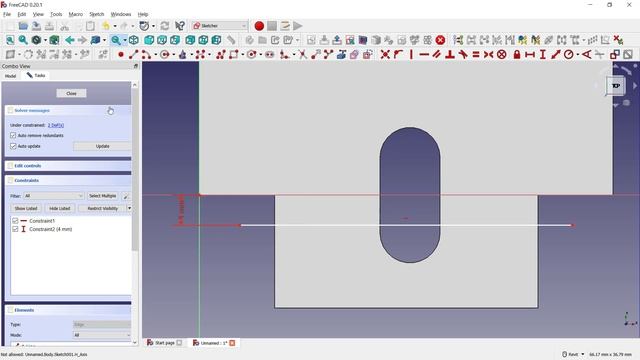
Task: Collapse Constraints section header
Action: point(68,180)
